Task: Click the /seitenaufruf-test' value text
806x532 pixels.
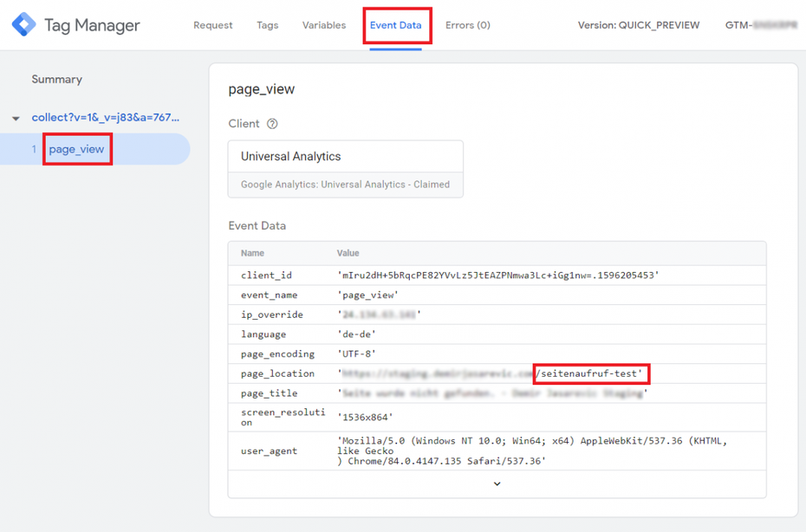Action: click(x=591, y=373)
